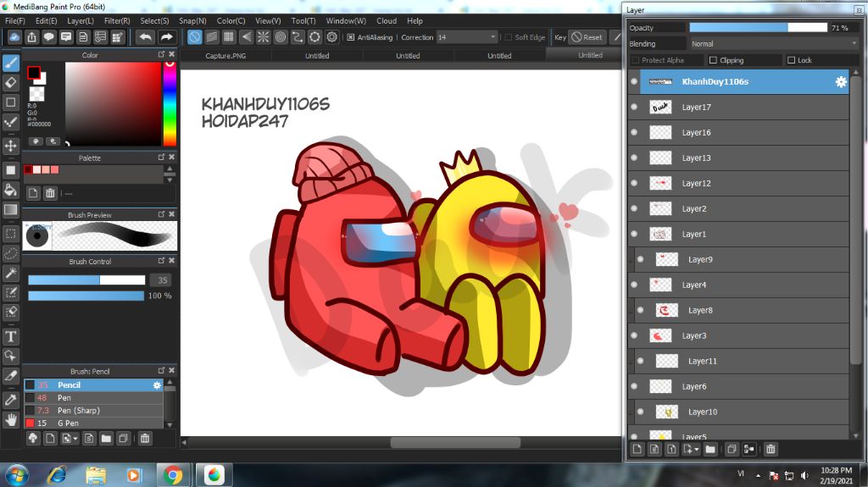This screenshot has height=487, width=868.
Task: Open KhanhDuy1106s layer settings gear
Action: 841,82
